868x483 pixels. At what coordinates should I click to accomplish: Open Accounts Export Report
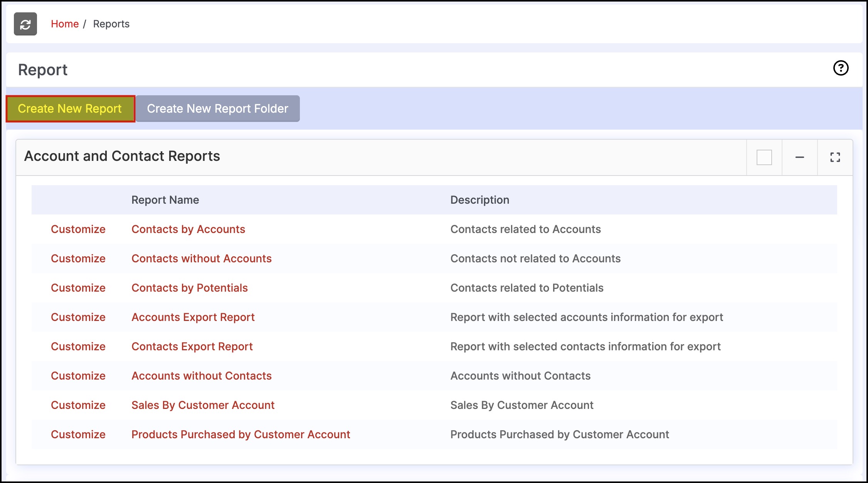[193, 317]
